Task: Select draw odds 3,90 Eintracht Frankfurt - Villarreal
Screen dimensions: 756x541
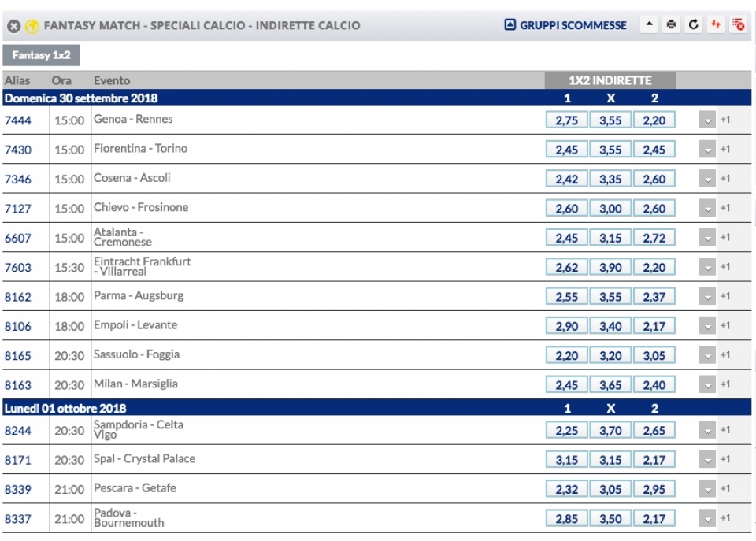Action: click(610, 267)
